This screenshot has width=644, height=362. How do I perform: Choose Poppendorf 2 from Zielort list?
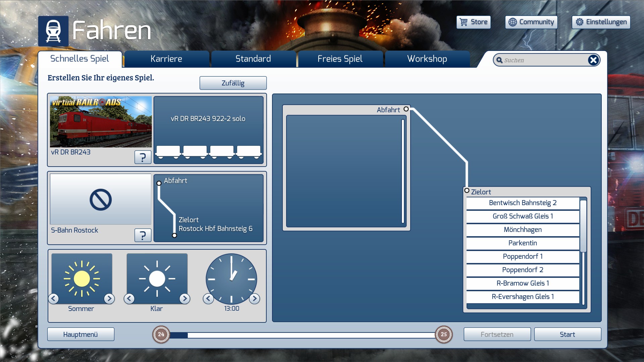(522, 270)
